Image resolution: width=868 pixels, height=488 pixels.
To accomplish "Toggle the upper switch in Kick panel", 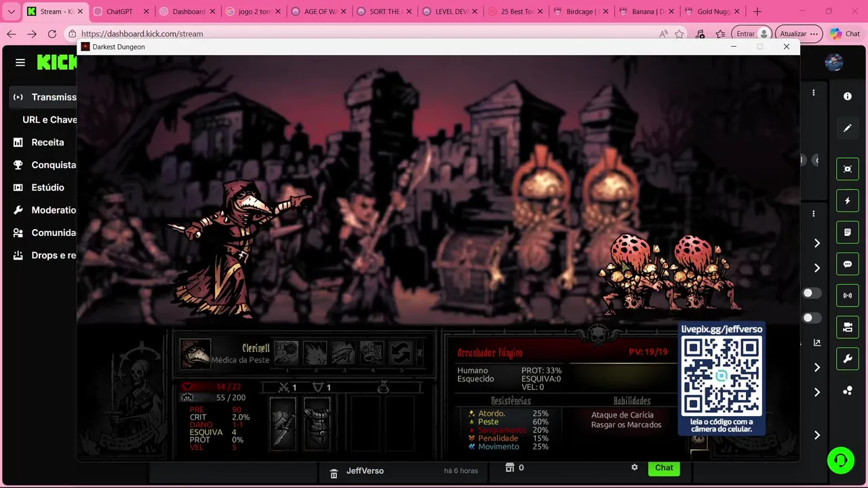I will [811, 293].
